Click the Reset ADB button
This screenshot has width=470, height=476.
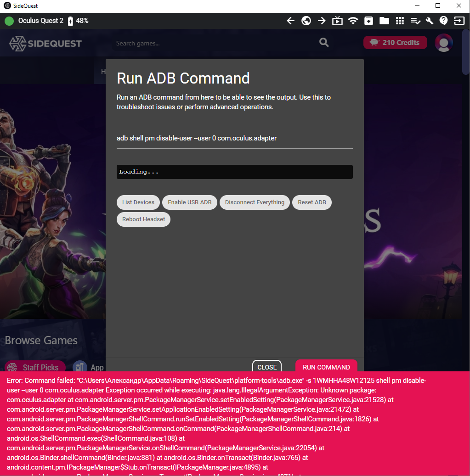tap(311, 202)
